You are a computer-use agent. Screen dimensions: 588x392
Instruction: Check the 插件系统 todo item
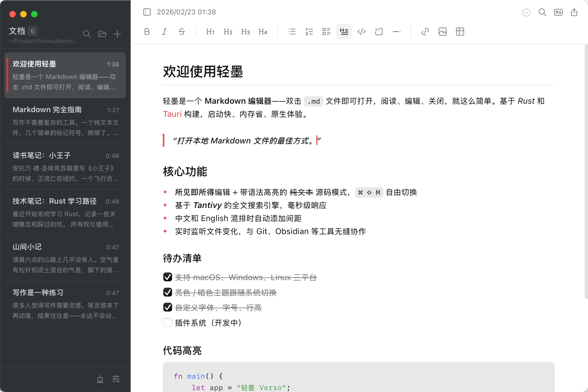point(168,322)
